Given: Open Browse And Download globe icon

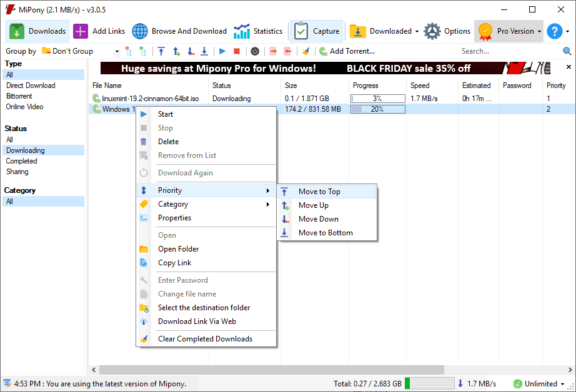Looking at the screenshot, I should (139, 31).
